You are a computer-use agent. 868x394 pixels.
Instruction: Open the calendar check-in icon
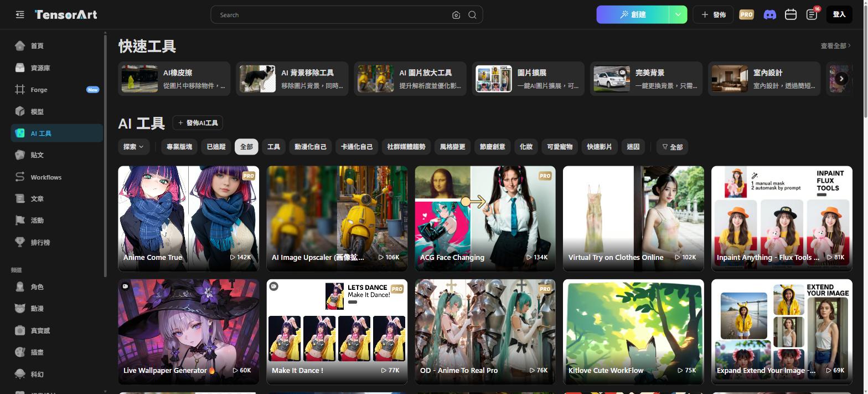click(790, 14)
